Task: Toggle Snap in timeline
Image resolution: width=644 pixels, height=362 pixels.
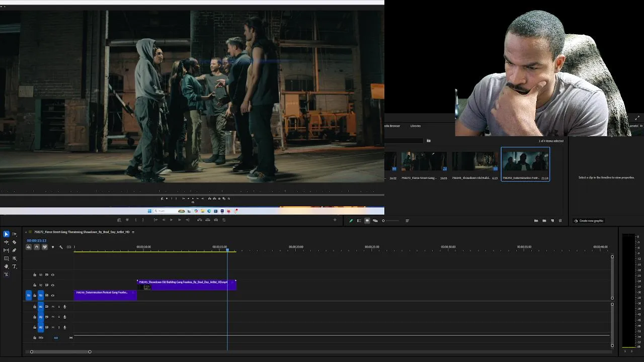Action: click(37, 247)
